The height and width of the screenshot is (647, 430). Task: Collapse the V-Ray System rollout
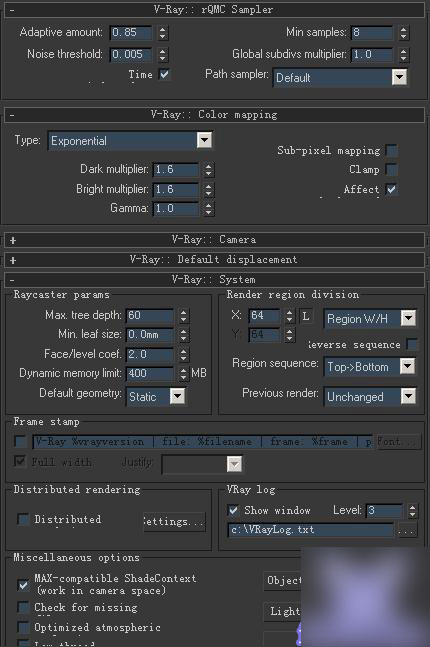(x=214, y=280)
